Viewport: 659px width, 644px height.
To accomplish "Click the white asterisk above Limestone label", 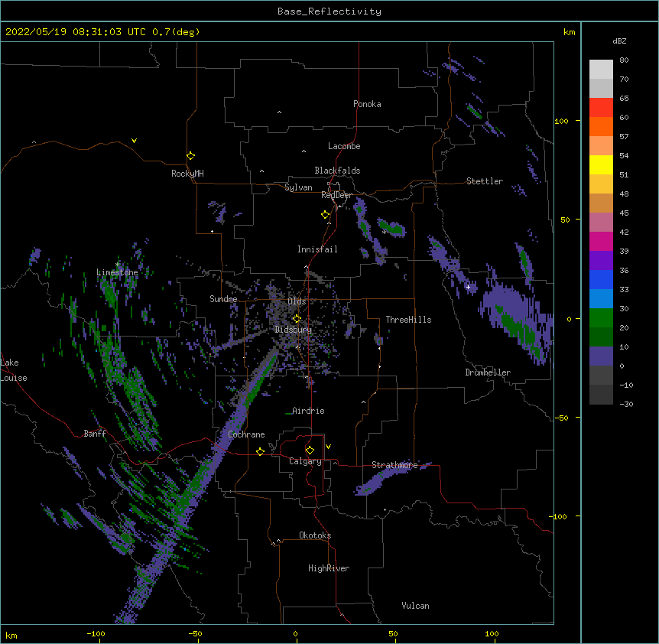I will (x=118, y=265).
